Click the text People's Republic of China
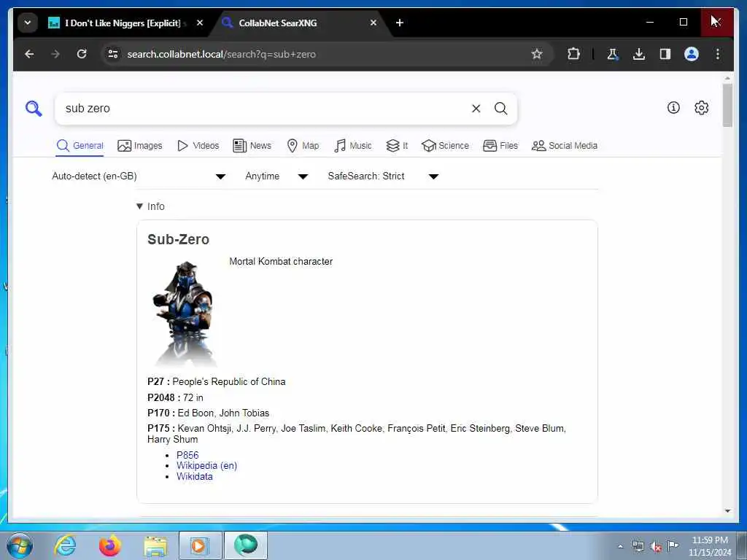747x560 pixels. pos(228,382)
